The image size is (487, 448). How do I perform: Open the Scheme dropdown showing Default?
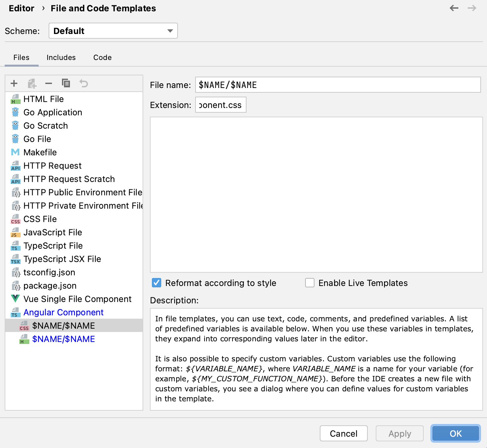pyautogui.click(x=113, y=31)
